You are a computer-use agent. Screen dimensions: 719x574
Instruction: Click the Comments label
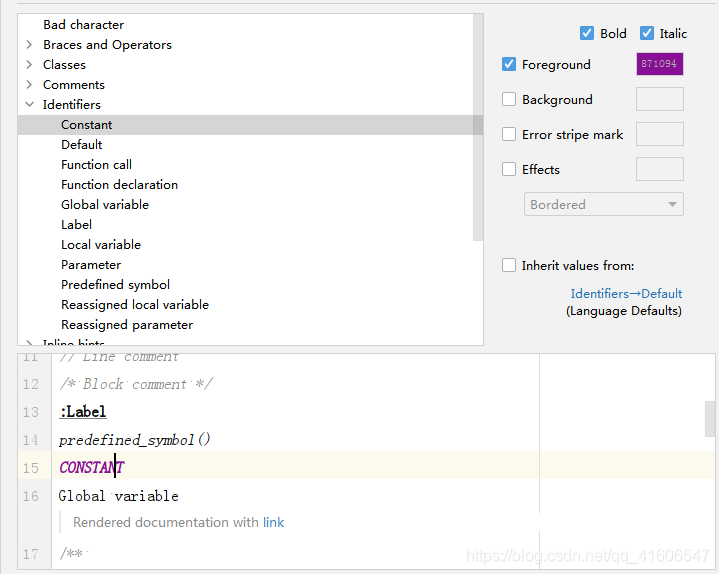click(x=74, y=85)
